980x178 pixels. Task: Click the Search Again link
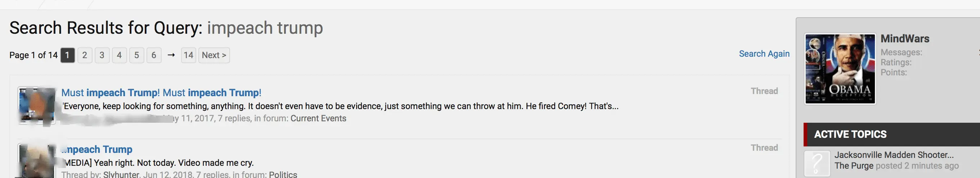pyautogui.click(x=764, y=54)
